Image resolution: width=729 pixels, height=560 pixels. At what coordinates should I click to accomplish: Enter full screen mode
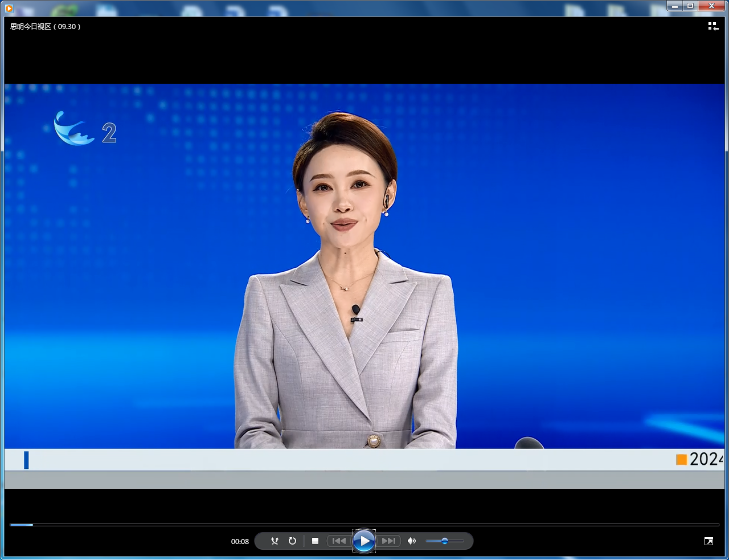[x=708, y=541]
